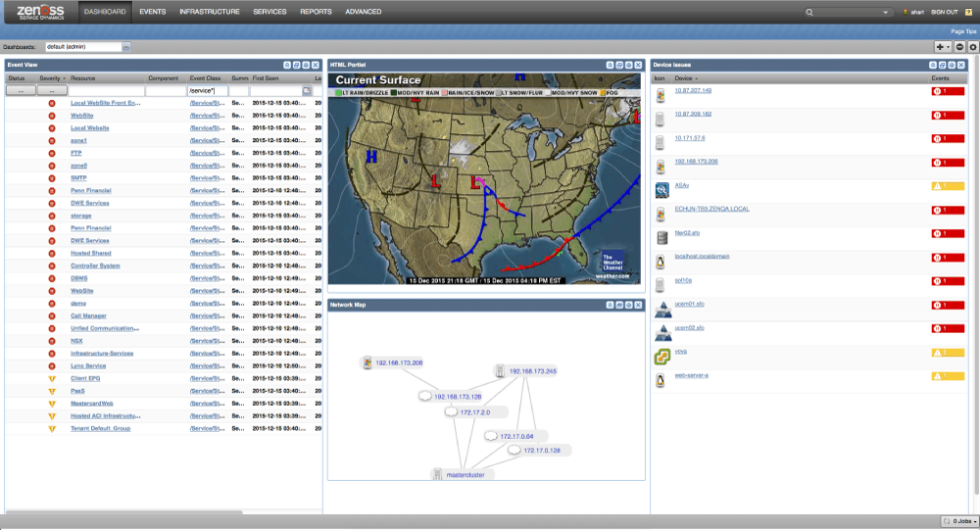Screen dimensions: 980x530
Task: Open the Status filter dropdown button
Action: tap(21, 91)
